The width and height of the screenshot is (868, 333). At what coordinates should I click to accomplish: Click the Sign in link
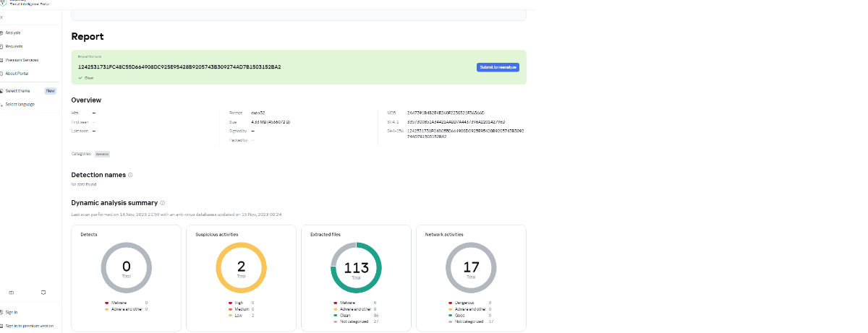12,312
